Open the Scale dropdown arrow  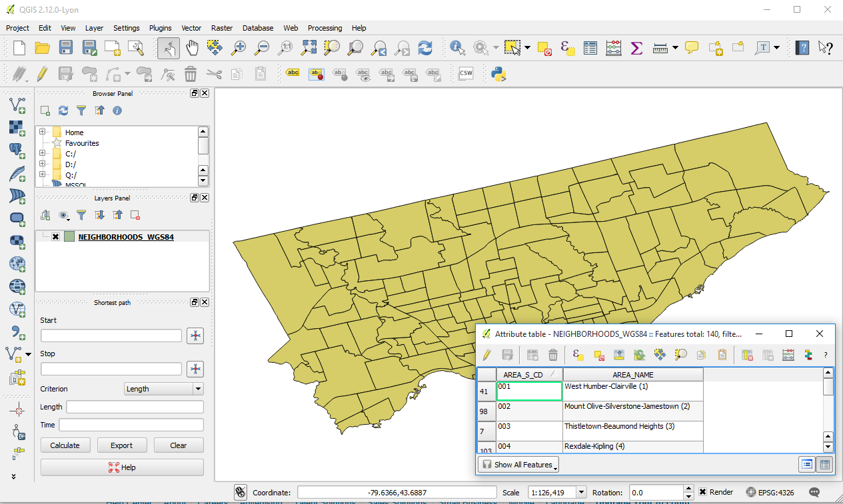tap(580, 493)
